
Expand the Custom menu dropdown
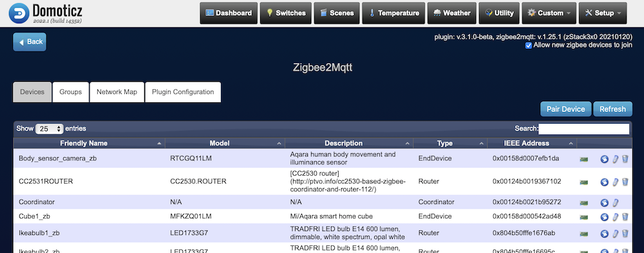(549, 13)
